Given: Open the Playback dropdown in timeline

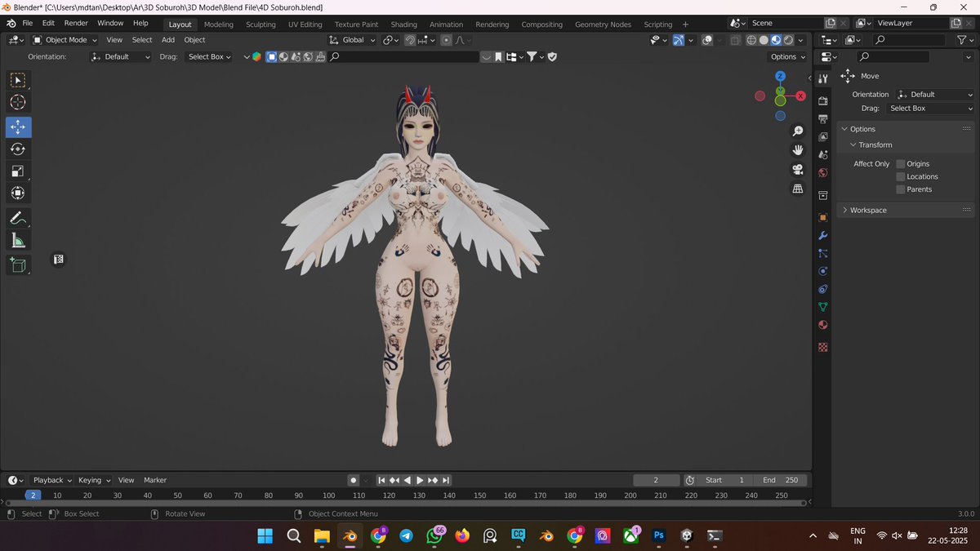Looking at the screenshot, I should [52, 480].
